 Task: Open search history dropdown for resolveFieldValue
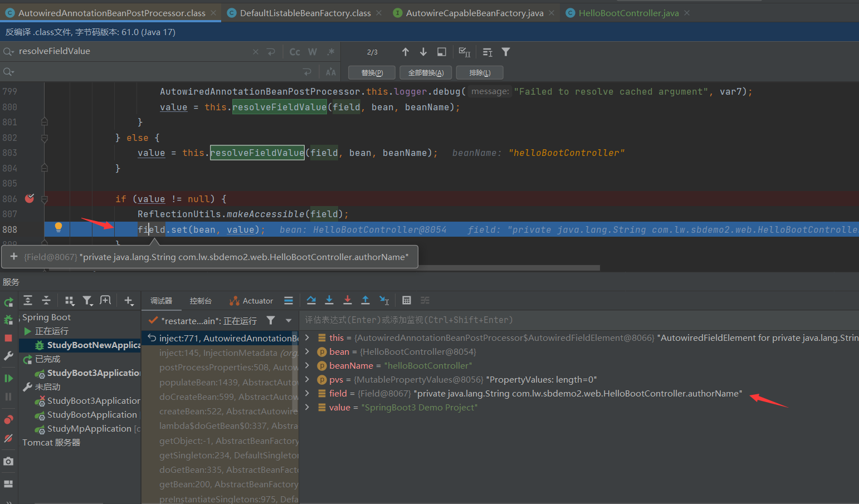(x=8, y=52)
